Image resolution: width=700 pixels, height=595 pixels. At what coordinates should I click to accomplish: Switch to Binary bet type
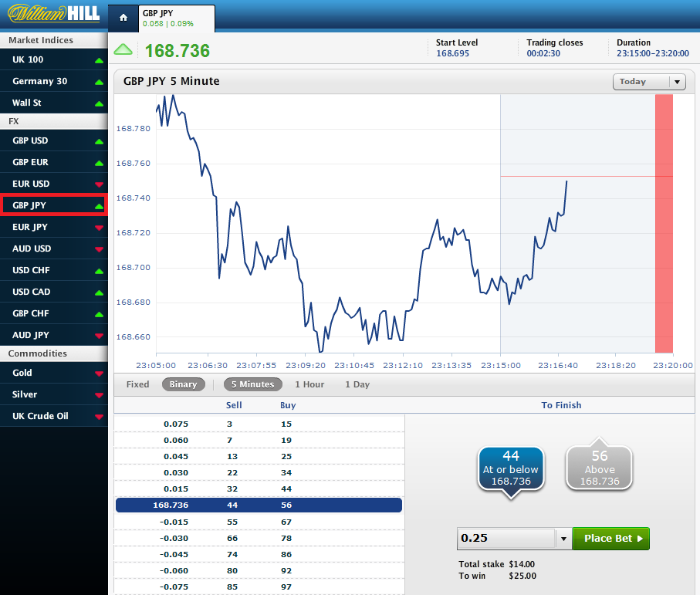pyautogui.click(x=184, y=384)
